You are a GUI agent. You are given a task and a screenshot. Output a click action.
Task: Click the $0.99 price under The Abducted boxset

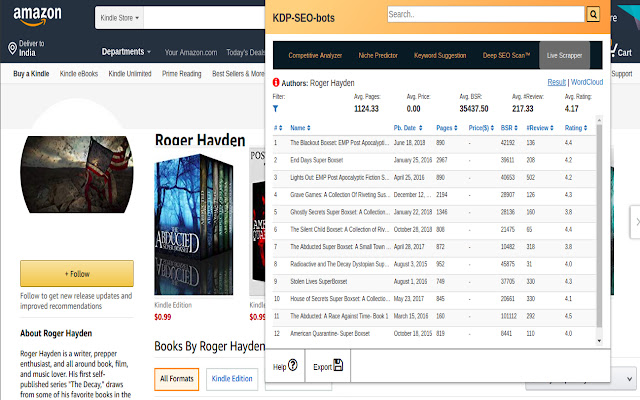click(x=162, y=317)
